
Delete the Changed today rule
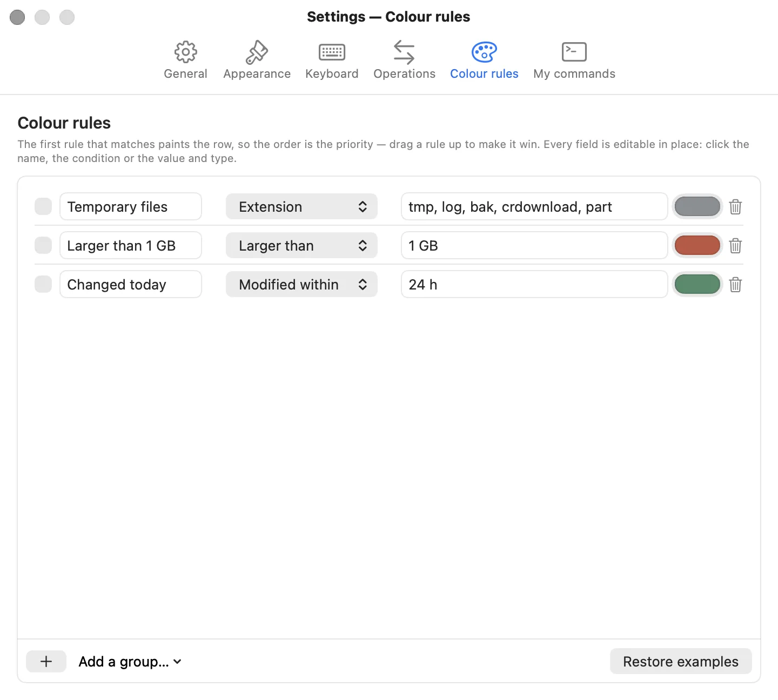click(x=735, y=285)
